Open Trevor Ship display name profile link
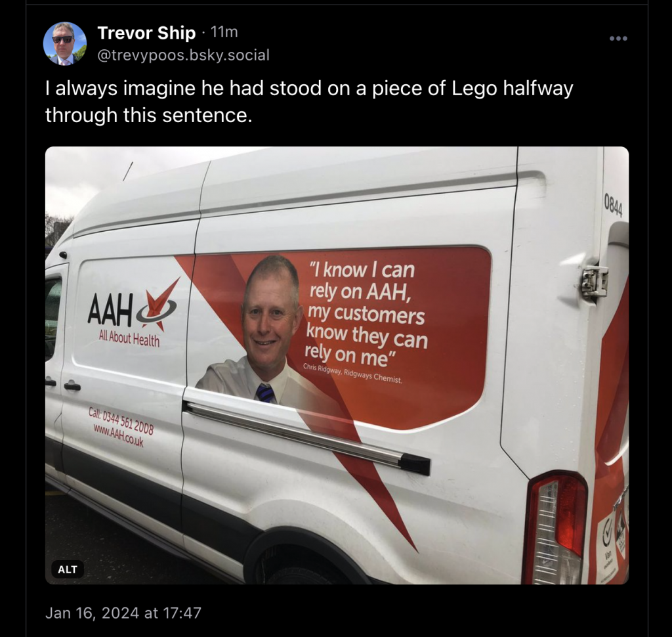This screenshot has height=637, width=672. pyautogui.click(x=146, y=33)
